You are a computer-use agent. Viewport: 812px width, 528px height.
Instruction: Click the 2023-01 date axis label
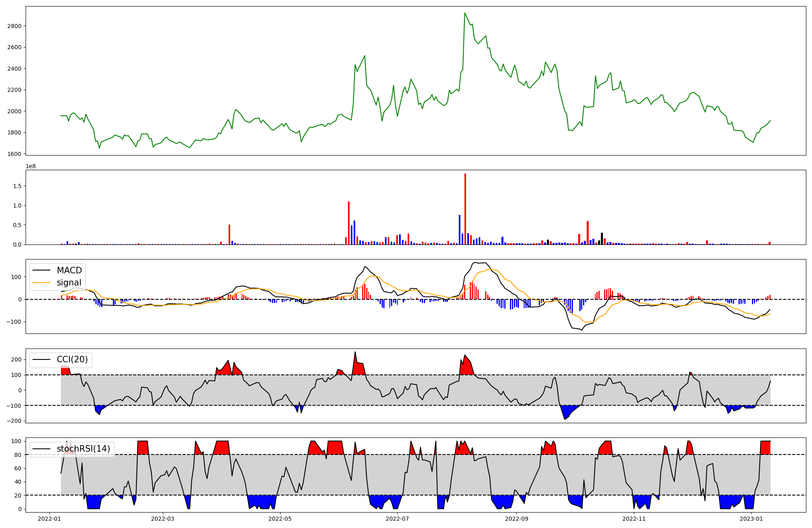[x=751, y=519]
